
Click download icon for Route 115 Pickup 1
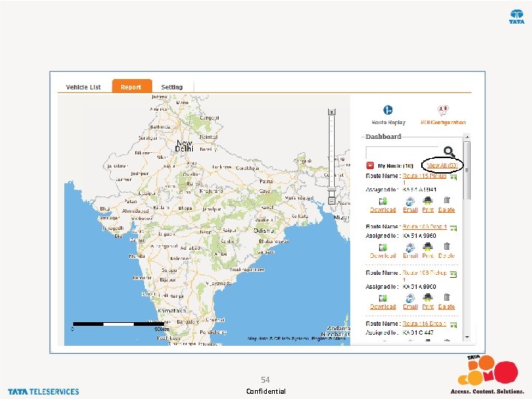383,201
